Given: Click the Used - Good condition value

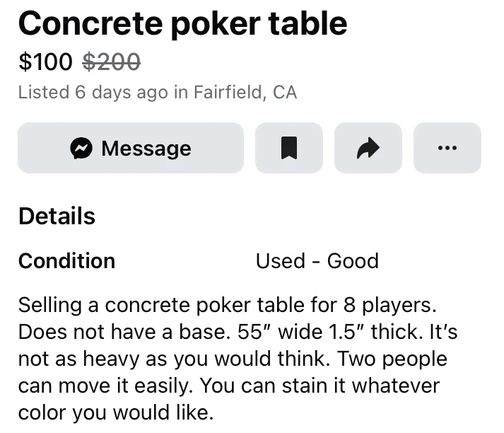Looking at the screenshot, I should [317, 260].
